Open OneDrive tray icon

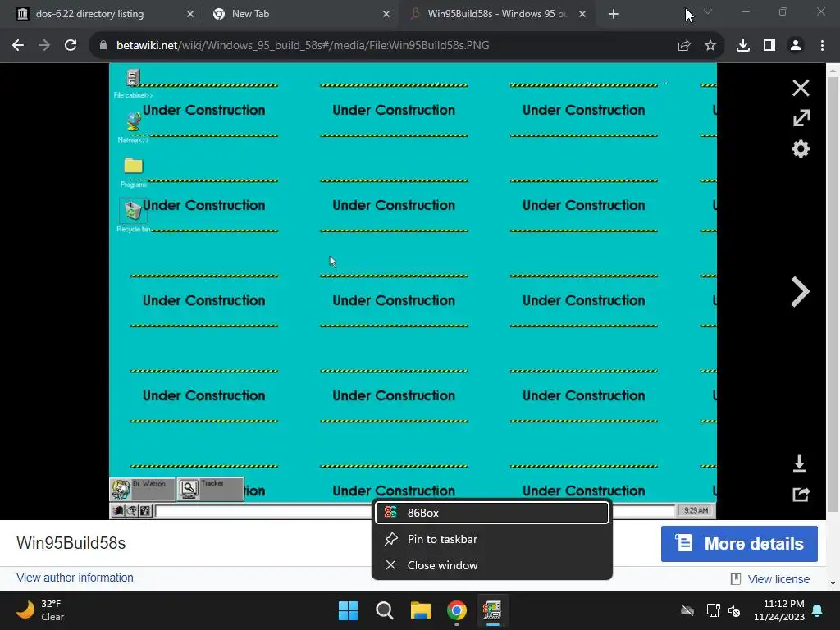pyautogui.click(x=687, y=610)
